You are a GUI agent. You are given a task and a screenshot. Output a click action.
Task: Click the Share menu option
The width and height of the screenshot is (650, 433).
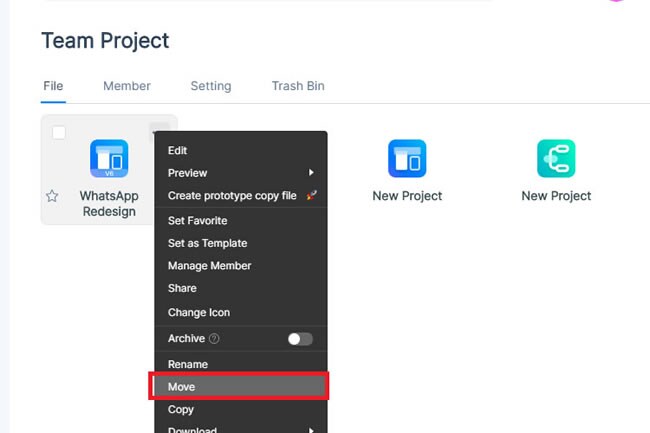click(182, 288)
